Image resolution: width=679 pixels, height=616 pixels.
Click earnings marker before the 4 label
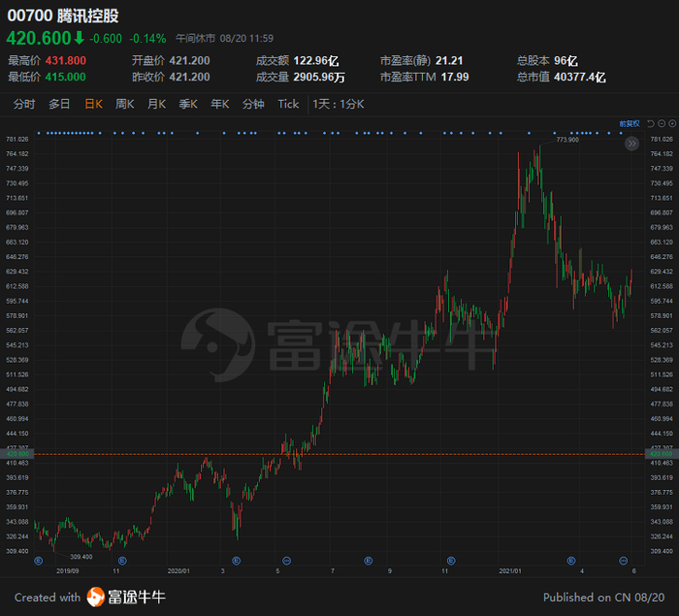coord(571,561)
